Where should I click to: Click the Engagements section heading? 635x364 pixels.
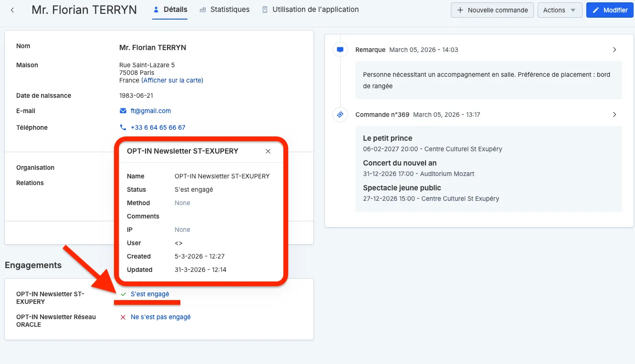coord(33,265)
